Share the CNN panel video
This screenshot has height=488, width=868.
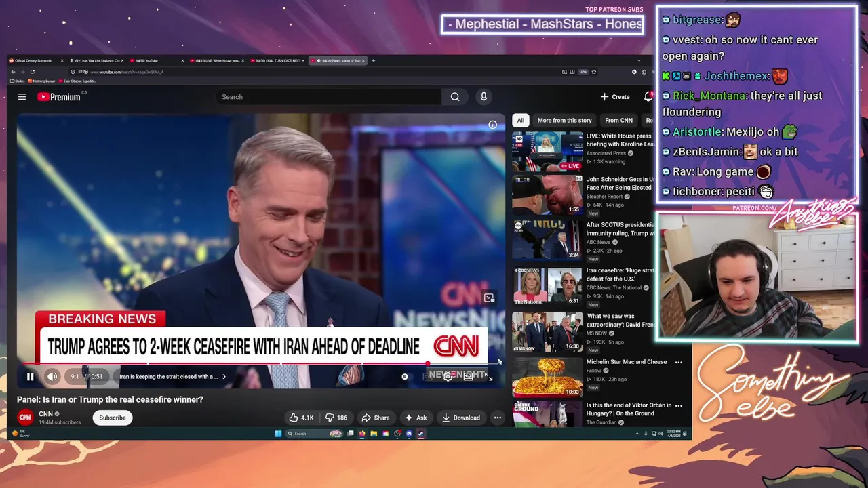376,418
